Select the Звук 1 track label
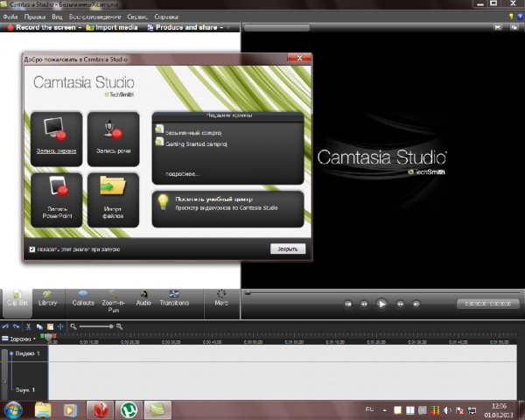525x420 pixels. point(25,390)
